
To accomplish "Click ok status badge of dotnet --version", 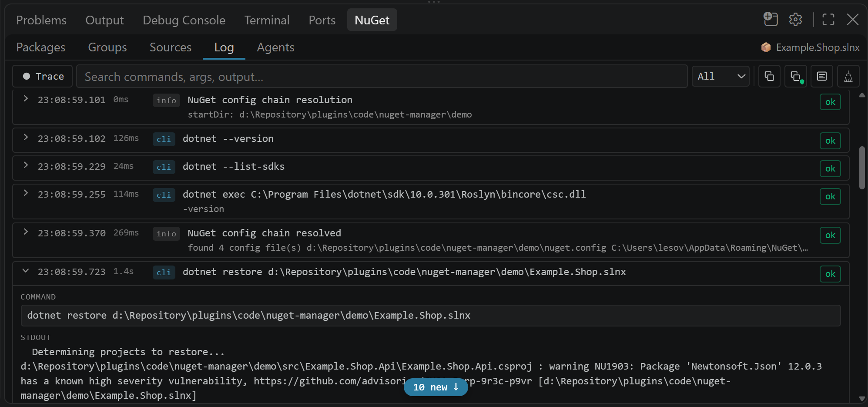I will pyautogui.click(x=830, y=141).
